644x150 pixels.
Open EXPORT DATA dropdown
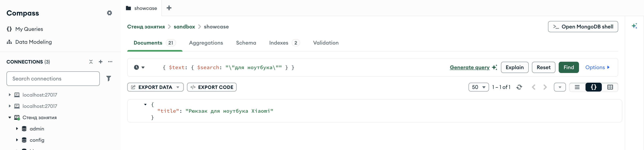click(155, 87)
